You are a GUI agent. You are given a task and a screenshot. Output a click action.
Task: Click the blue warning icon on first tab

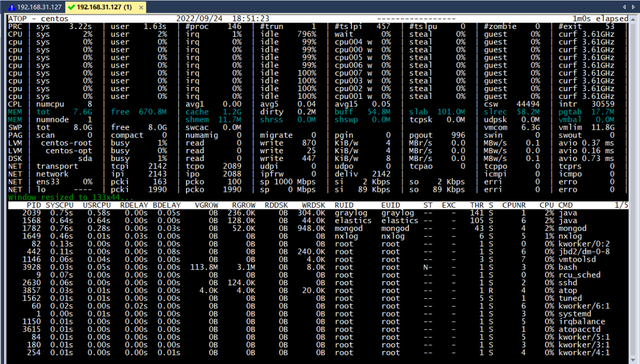(x=12, y=7)
